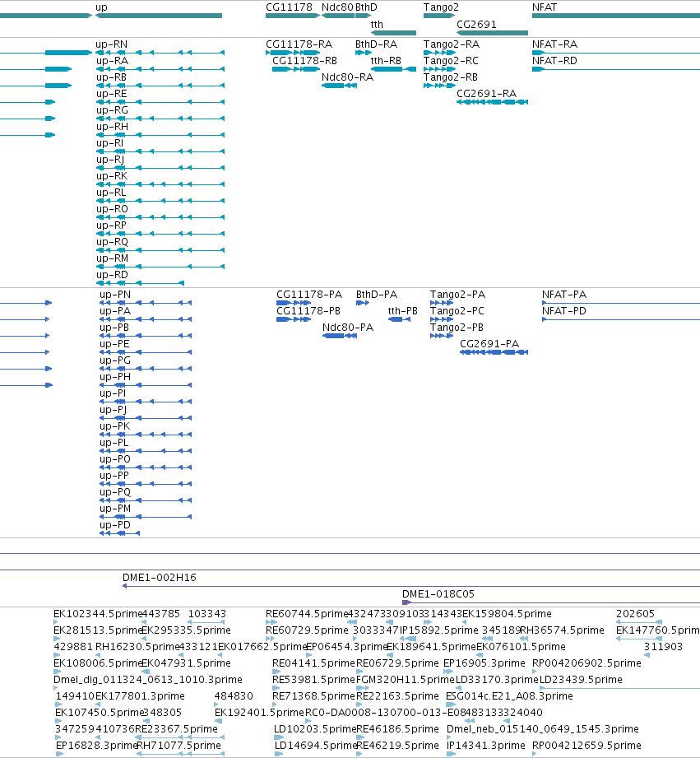Viewport: 700px width, 758px height.
Task: Click transcript BthD-RA
Action: tap(377, 44)
